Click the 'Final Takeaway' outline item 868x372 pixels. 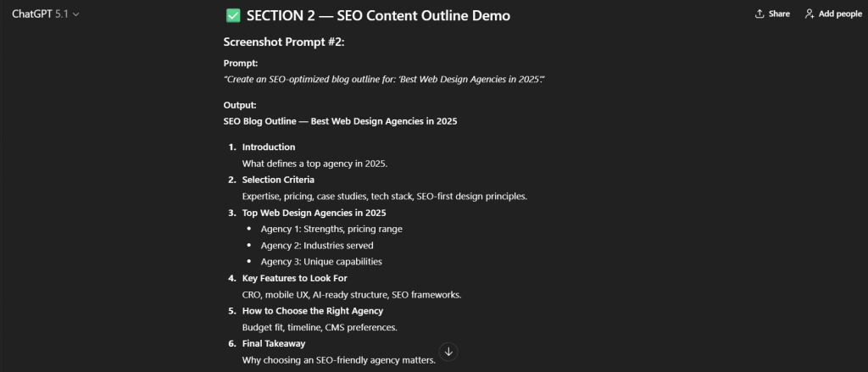coord(274,343)
